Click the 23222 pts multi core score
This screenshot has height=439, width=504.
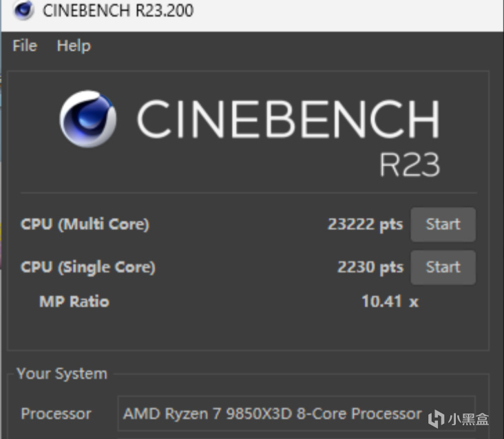point(365,224)
